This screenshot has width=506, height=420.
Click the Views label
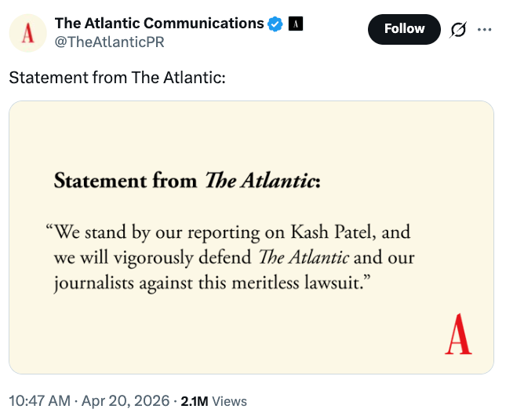(229, 401)
